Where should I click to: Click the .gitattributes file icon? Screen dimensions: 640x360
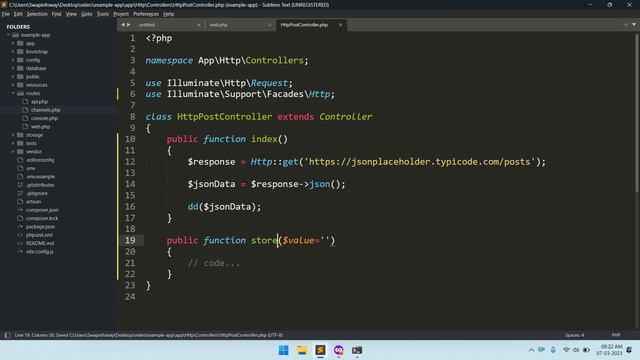20,185
